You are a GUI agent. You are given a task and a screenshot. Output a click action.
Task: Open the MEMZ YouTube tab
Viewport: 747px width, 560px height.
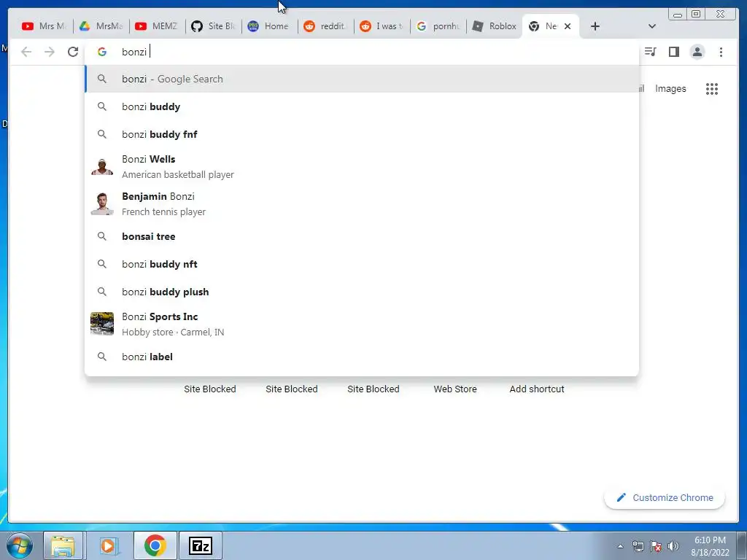[157, 26]
